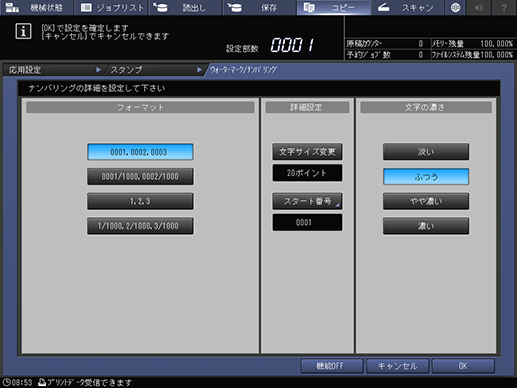Select the コピー copy tab
This screenshot has width=517, height=388.
coord(333,7)
